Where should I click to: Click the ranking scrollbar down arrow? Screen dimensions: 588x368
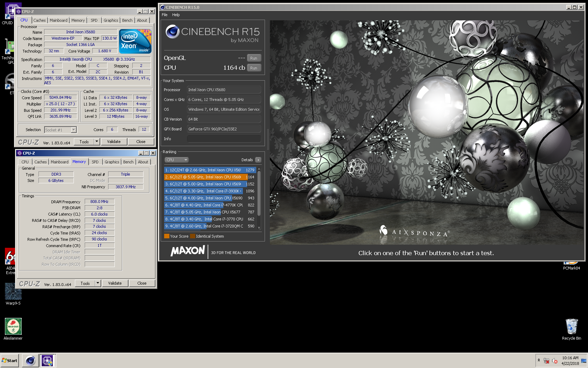(x=259, y=227)
